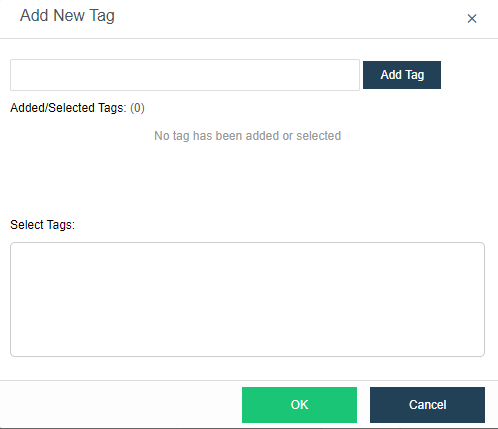Screen dimensions: 498x429
Task: Click the (0) selected tags counter
Action: pyautogui.click(x=137, y=108)
